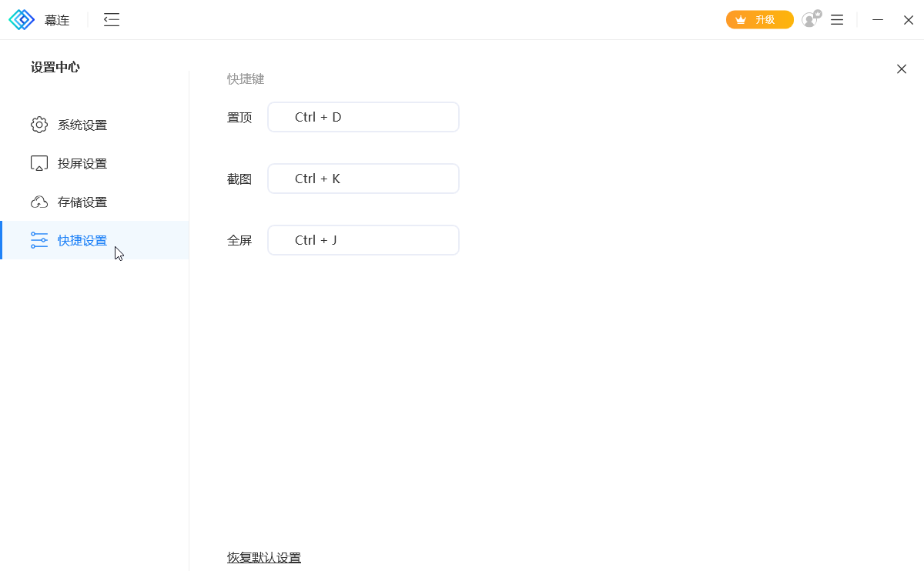Viewport: 924px width, 571px height.
Task: Click the 恢复默认设置 restore defaults link
Action: (x=265, y=557)
